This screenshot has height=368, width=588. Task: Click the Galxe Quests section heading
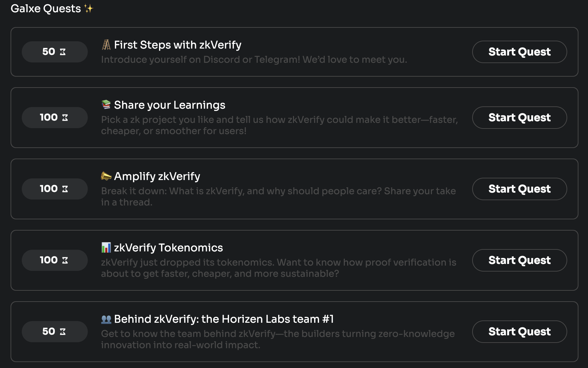(46, 9)
